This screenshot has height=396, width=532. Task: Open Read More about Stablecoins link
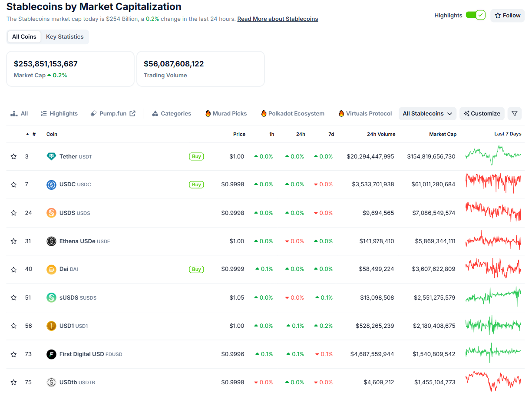click(x=278, y=19)
